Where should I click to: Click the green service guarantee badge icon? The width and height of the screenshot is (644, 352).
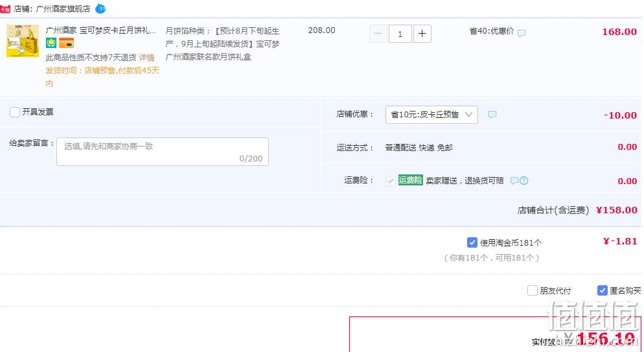click(51, 43)
